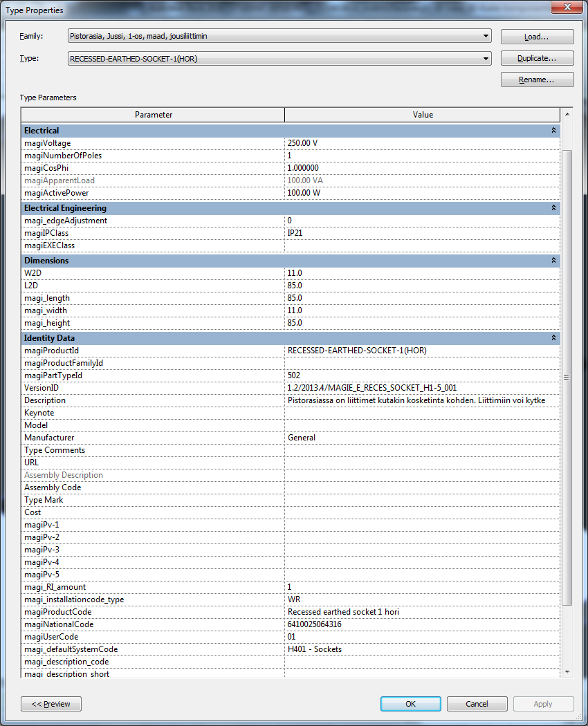Edit the magiVoltage value 250.00 V
The image size is (588, 726).
pos(422,143)
